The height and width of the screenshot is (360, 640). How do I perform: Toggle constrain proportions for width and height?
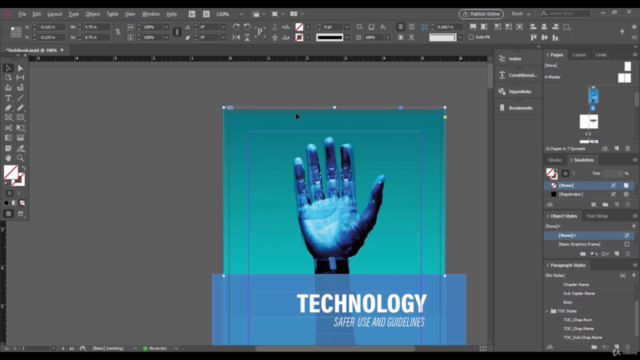[x=118, y=32]
